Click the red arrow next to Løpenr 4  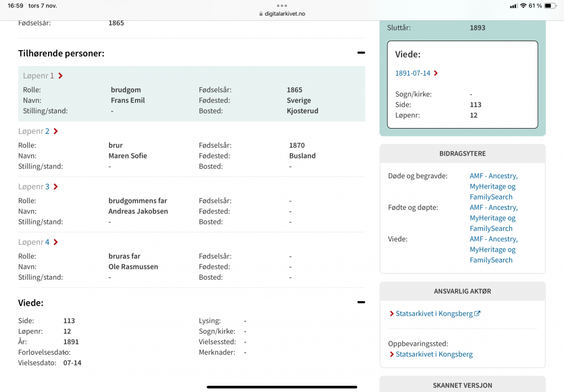(x=55, y=242)
